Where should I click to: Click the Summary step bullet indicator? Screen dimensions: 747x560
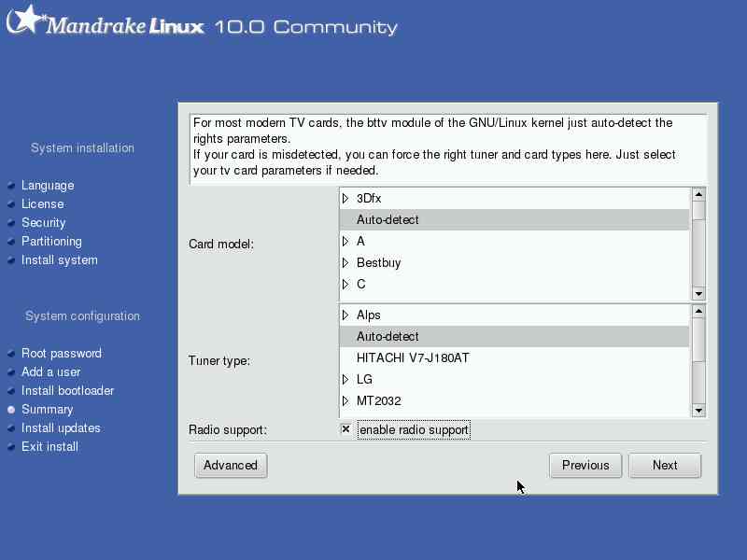(11, 410)
